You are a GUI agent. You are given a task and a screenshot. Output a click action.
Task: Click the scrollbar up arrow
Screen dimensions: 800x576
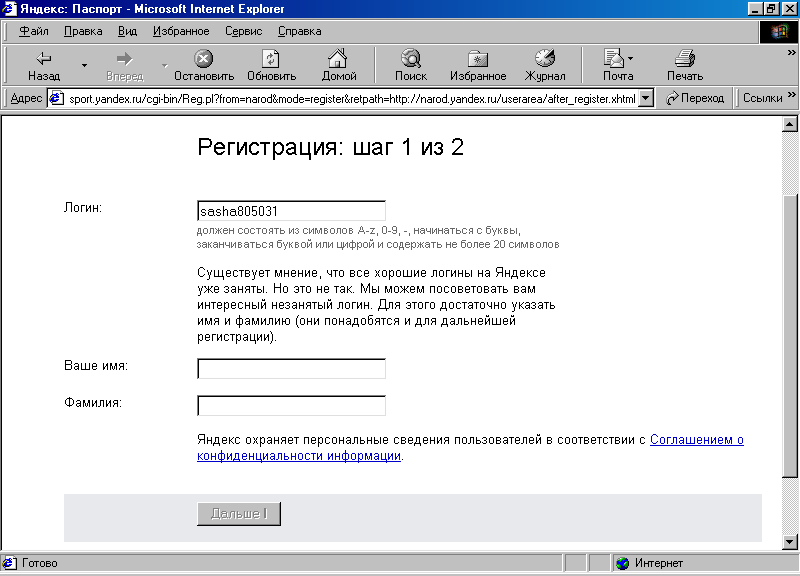(789, 124)
